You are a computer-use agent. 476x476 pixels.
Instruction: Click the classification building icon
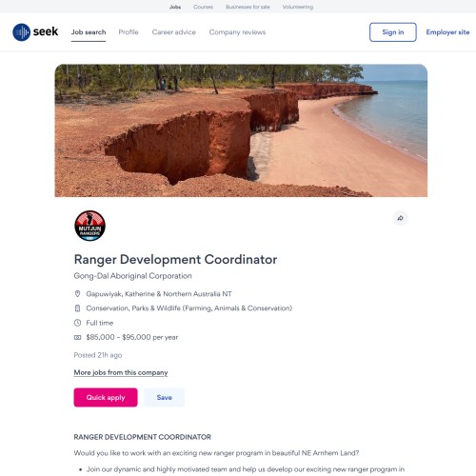[77, 308]
